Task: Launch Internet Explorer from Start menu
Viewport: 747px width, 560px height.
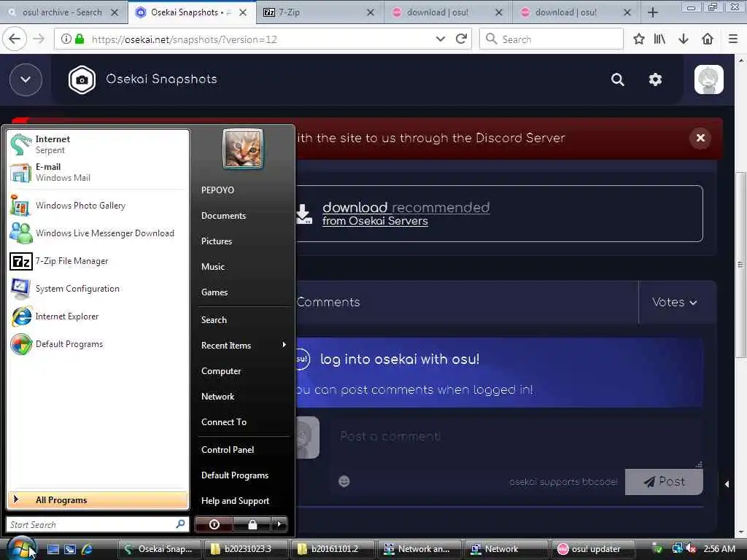Action: click(98, 316)
